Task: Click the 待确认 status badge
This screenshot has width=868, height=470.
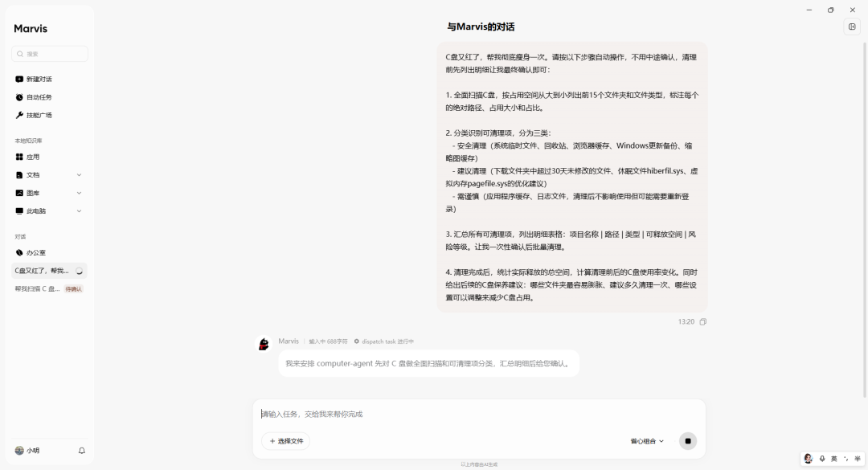Action: click(74, 289)
